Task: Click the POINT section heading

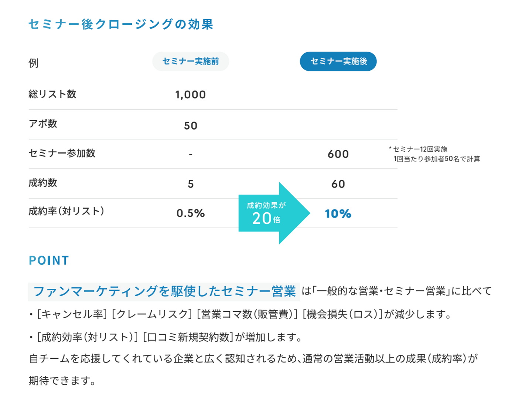Action: tap(49, 260)
